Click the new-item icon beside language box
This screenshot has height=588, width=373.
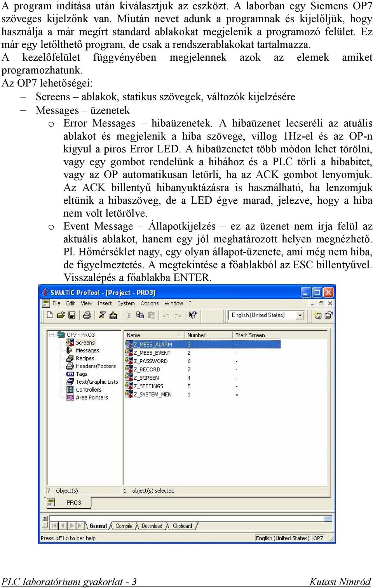317,315
